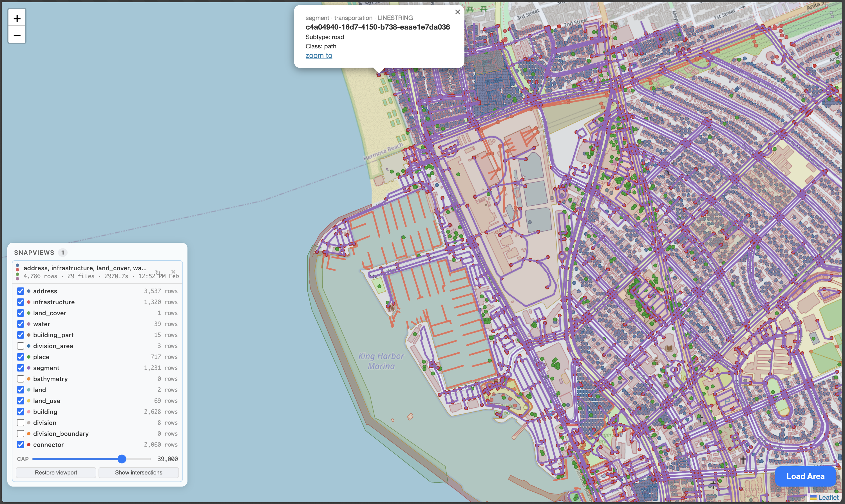Remove the snapview with its X icon
Screen dimensions: 845x504
173,272
